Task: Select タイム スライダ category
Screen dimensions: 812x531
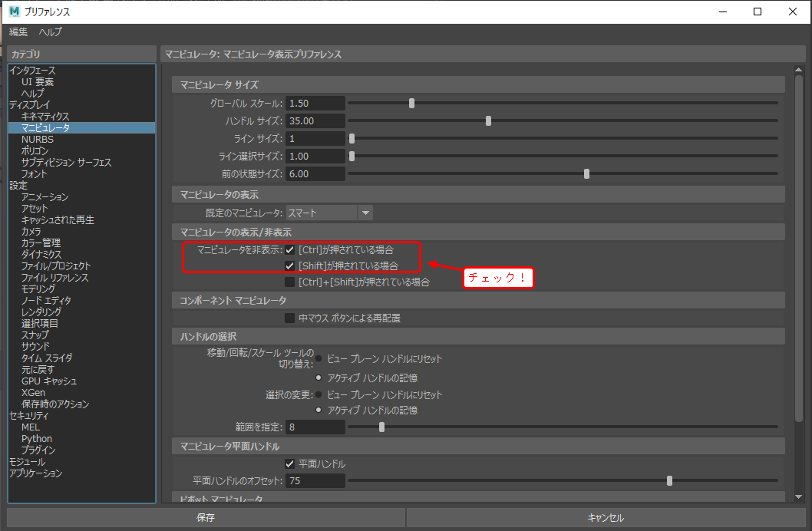Action: (47, 358)
